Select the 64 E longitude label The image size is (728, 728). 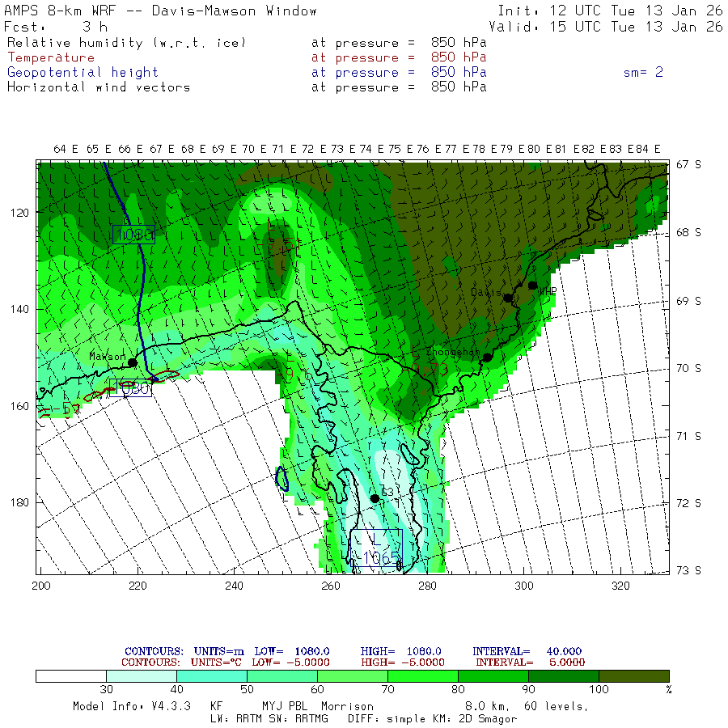[x=66, y=149]
